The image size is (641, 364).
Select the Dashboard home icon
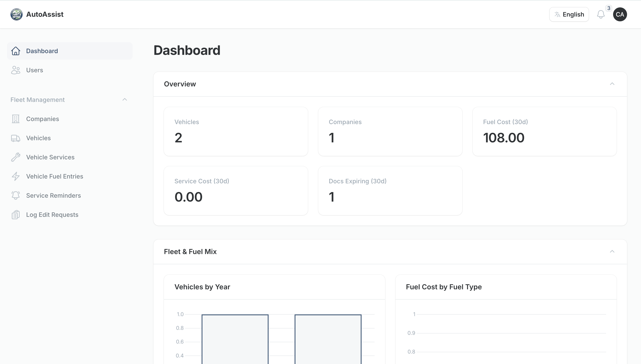(15, 51)
